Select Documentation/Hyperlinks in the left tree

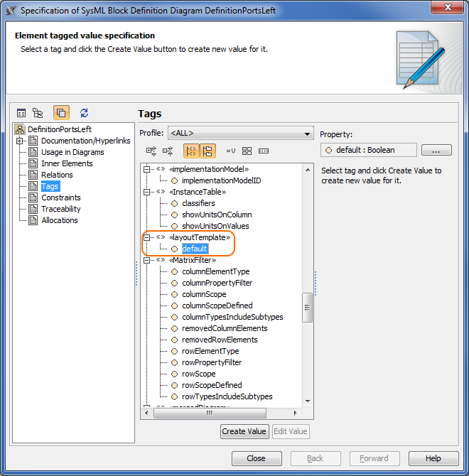point(85,141)
